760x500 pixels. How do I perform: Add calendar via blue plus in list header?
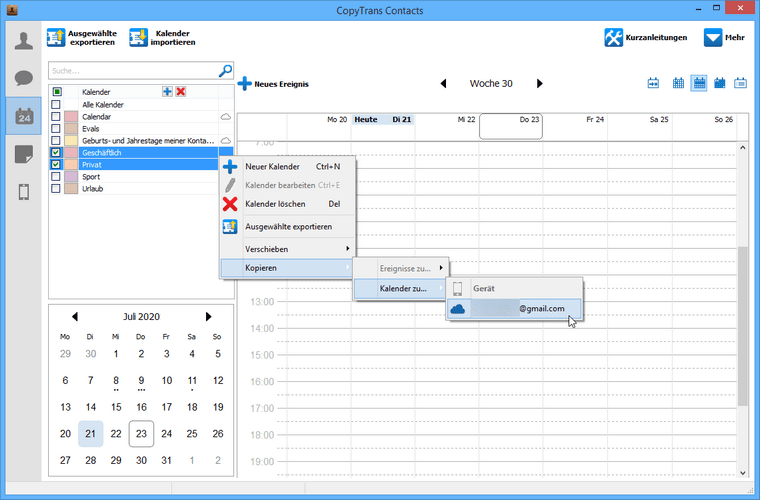[167, 92]
